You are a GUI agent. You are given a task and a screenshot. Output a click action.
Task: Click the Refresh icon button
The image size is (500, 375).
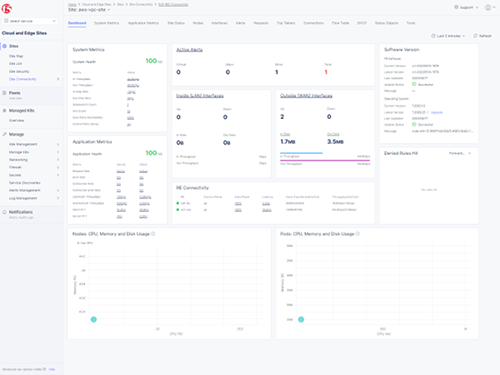[x=475, y=36]
